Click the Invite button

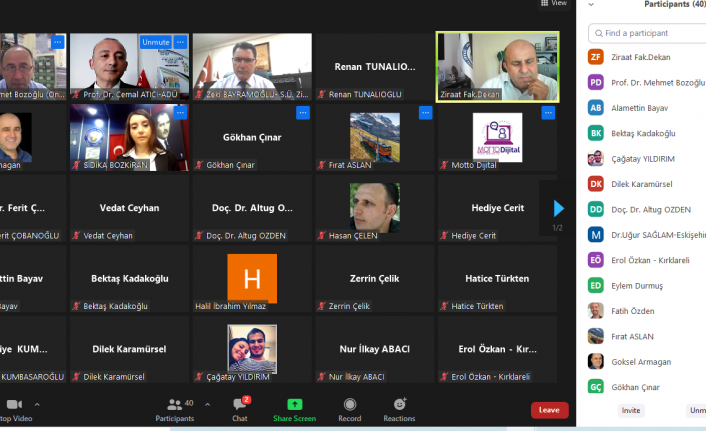click(x=630, y=410)
